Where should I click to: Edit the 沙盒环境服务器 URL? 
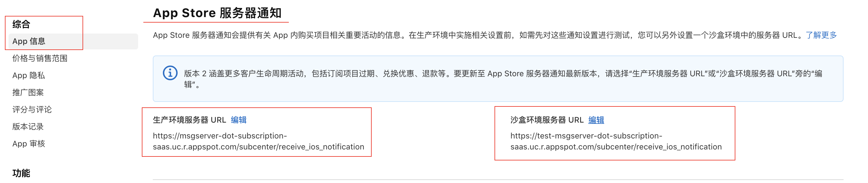pyautogui.click(x=596, y=120)
